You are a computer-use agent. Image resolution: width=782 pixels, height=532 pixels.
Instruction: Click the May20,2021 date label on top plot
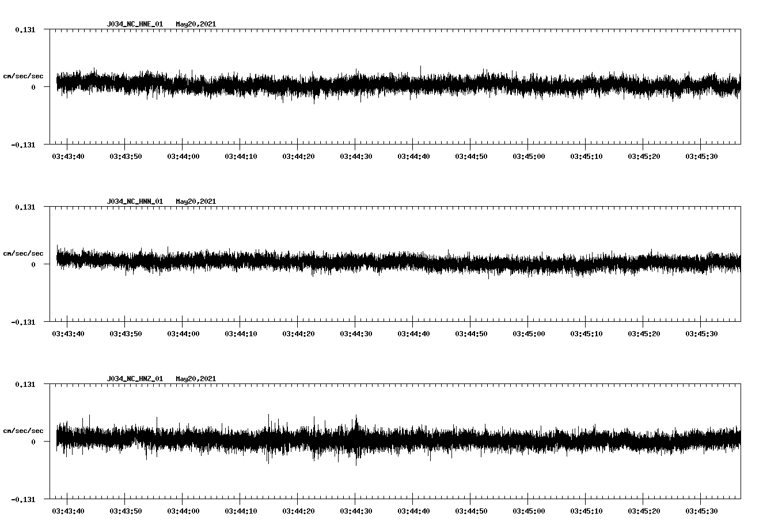pos(196,24)
